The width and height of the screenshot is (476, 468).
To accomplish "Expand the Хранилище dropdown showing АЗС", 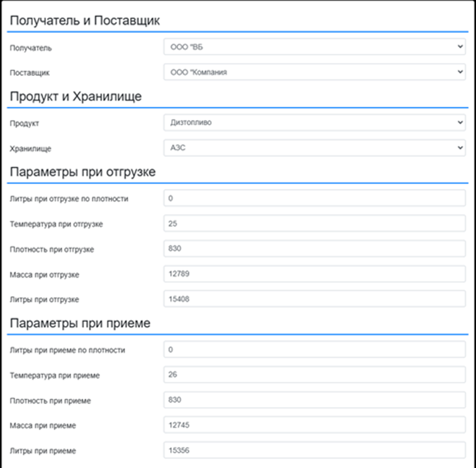I will pyautogui.click(x=314, y=147).
